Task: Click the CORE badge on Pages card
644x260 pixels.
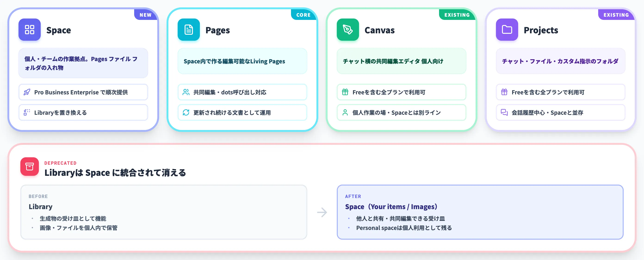Action: (x=303, y=15)
